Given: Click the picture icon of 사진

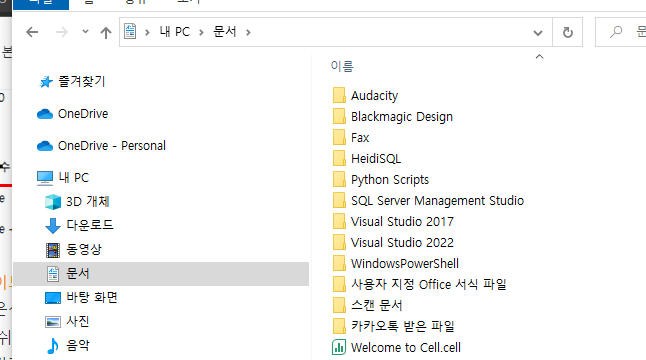Looking at the screenshot, I should coord(53,322).
